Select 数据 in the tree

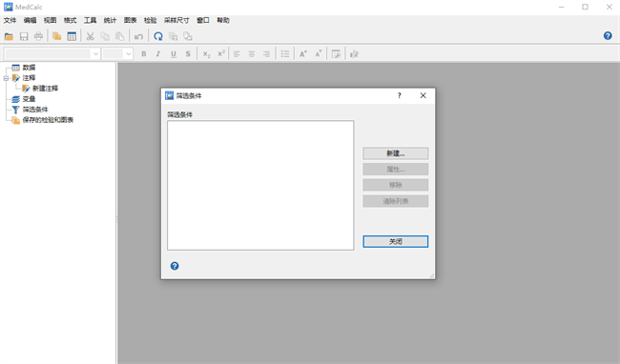point(29,68)
